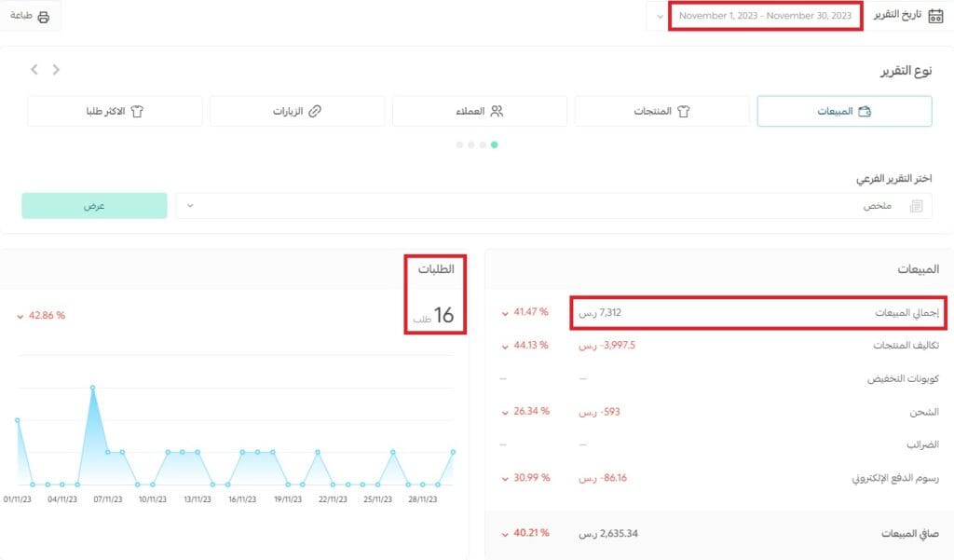Select the الاكثر طلبا report type tab
The width and height of the screenshot is (954, 560).
(115, 111)
